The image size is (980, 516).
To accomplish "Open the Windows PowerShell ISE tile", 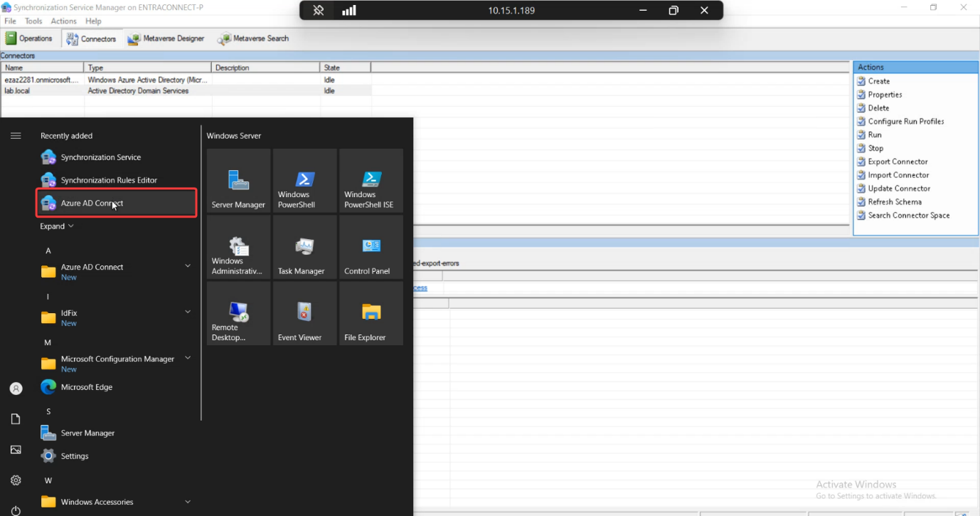I will (x=371, y=180).
